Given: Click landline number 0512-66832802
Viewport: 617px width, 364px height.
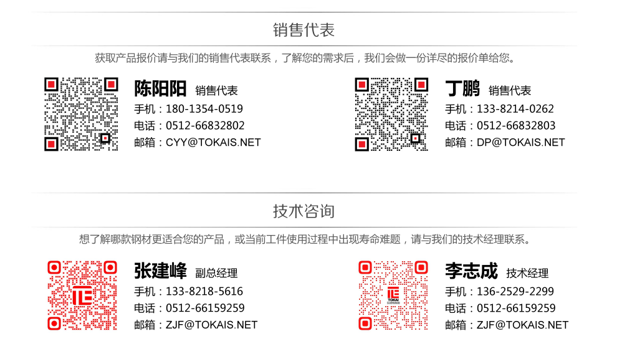Looking at the screenshot, I should click(x=205, y=126).
